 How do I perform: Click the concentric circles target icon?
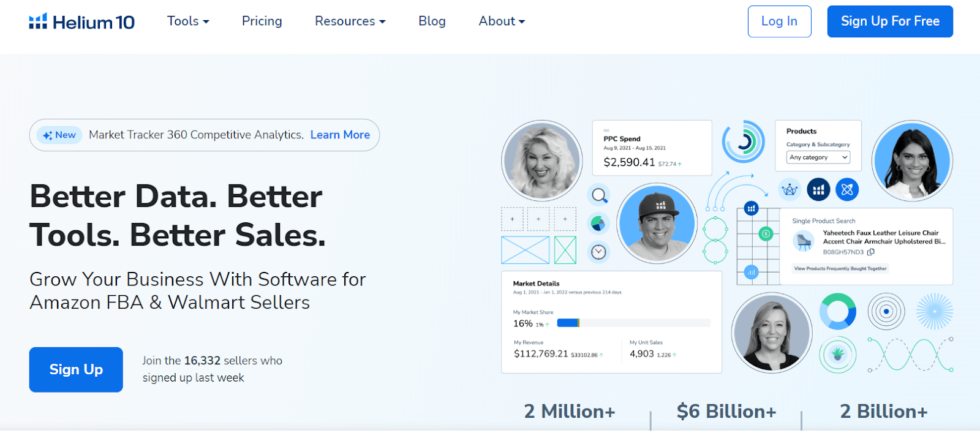886,312
